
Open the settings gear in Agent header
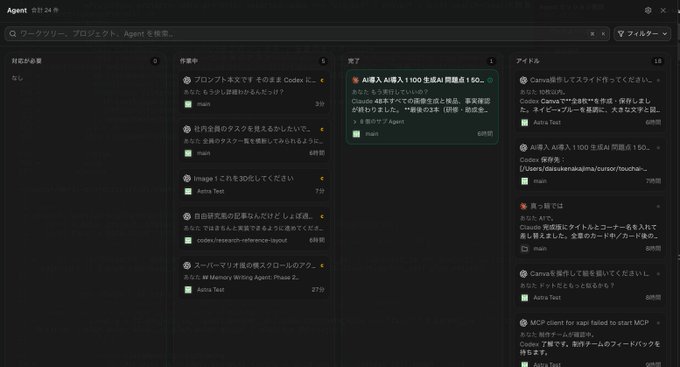coord(648,10)
